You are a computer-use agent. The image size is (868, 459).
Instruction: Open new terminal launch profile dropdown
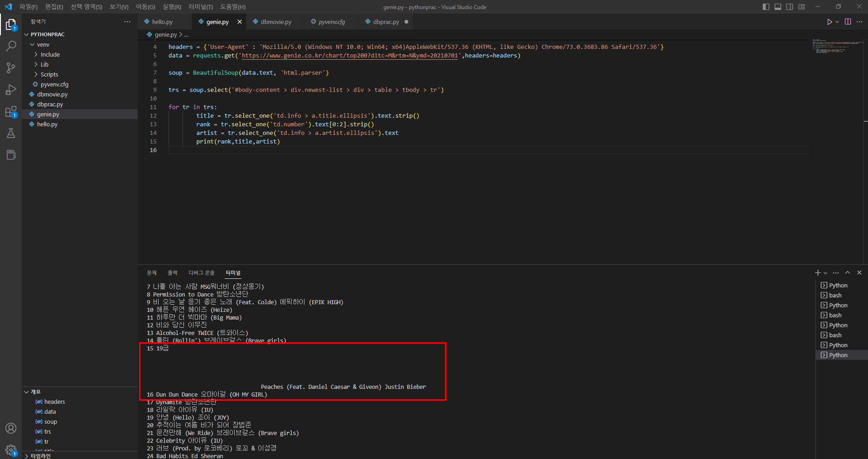[x=825, y=273]
